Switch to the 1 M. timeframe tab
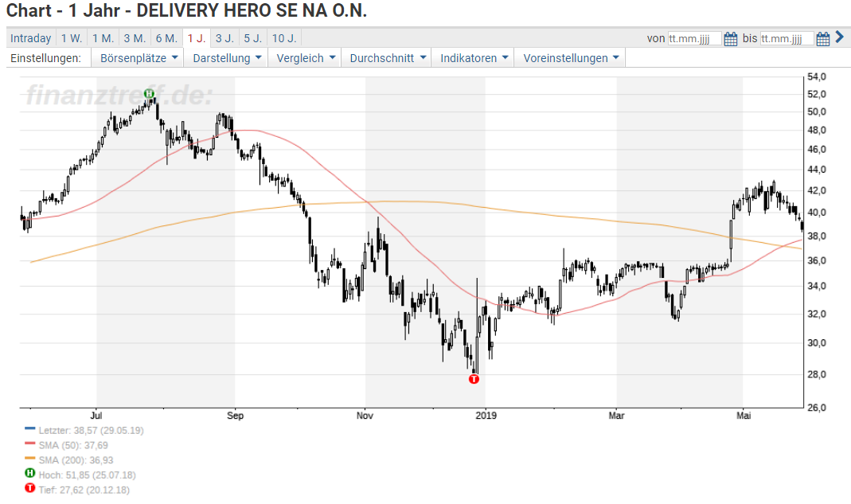Screen dimensions: 851x504 (103, 38)
